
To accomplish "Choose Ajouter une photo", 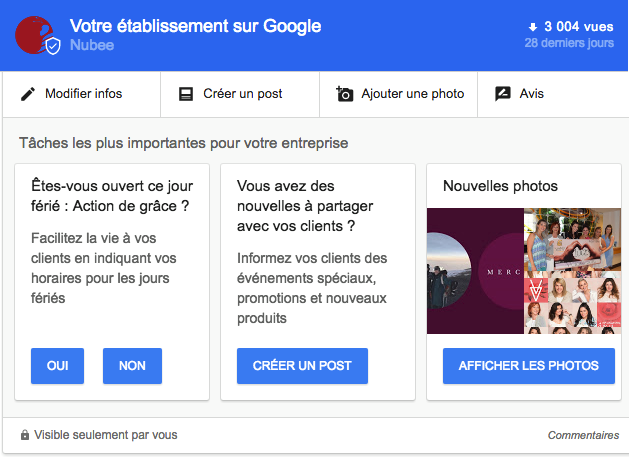I will tap(413, 94).
